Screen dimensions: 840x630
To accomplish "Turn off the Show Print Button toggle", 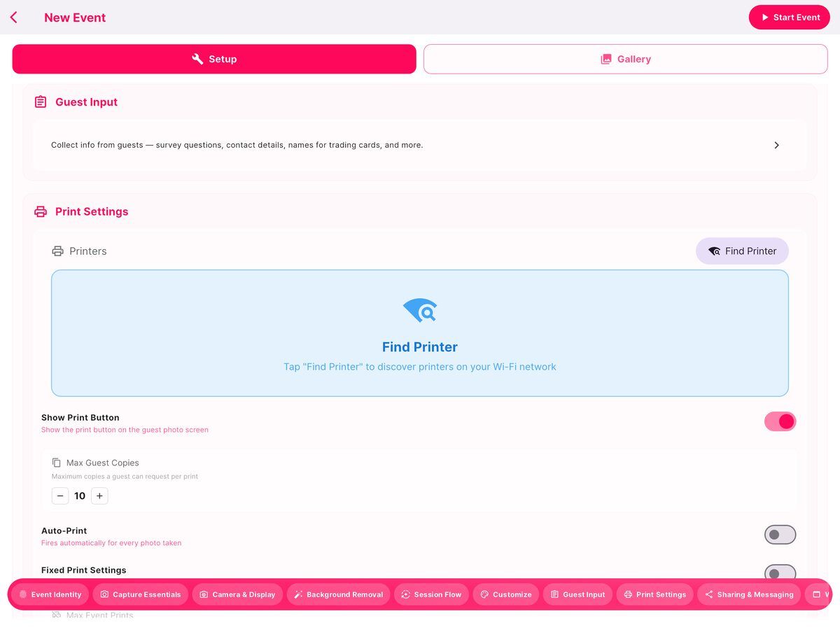I will (x=780, y=421).
